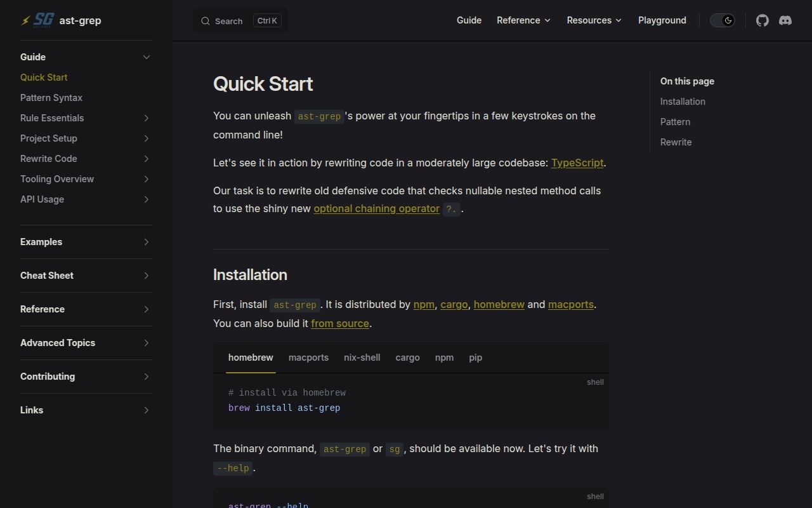Expand Rewrite Code chevron
The width and height of the screenshot is (812, 508).
[147, 159]
